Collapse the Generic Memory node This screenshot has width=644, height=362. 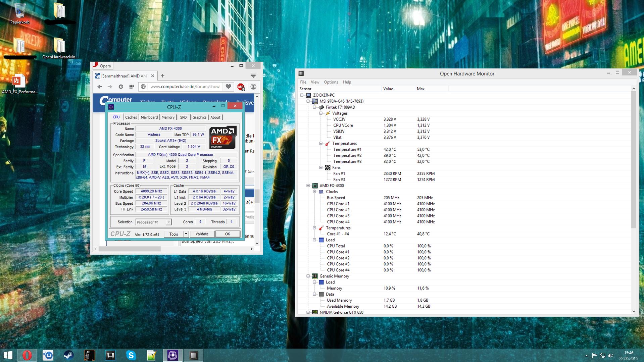pos(308,276)
